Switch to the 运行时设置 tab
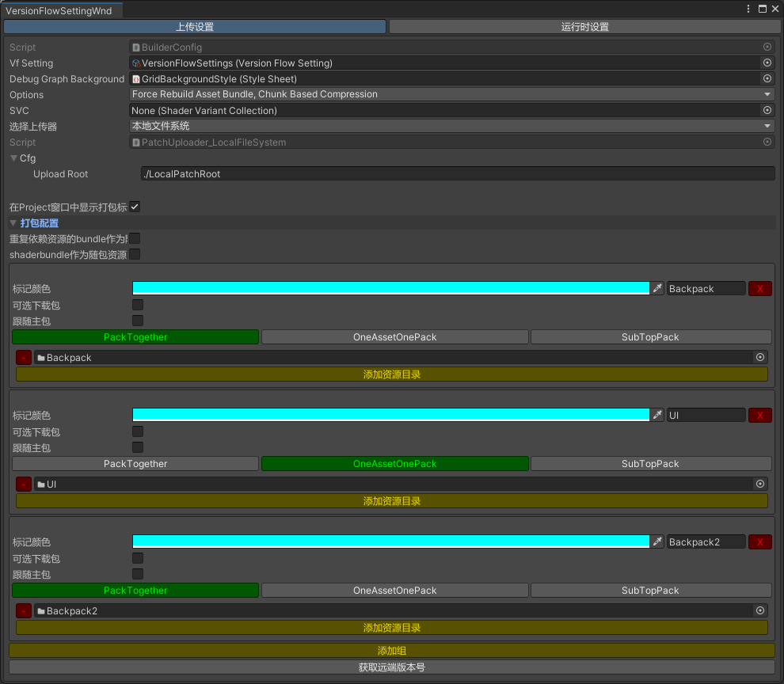 point(584,27)
